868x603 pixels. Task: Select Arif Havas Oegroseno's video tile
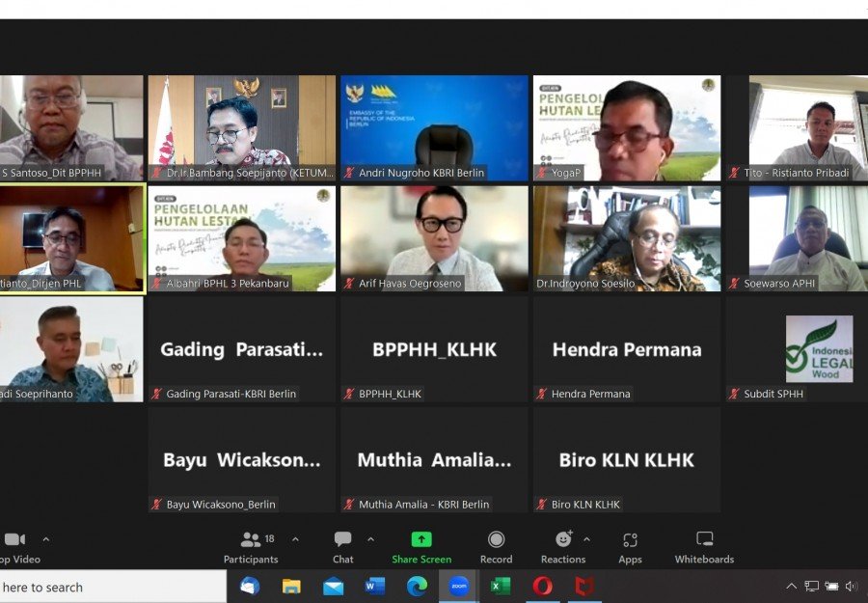pos(434,238)
